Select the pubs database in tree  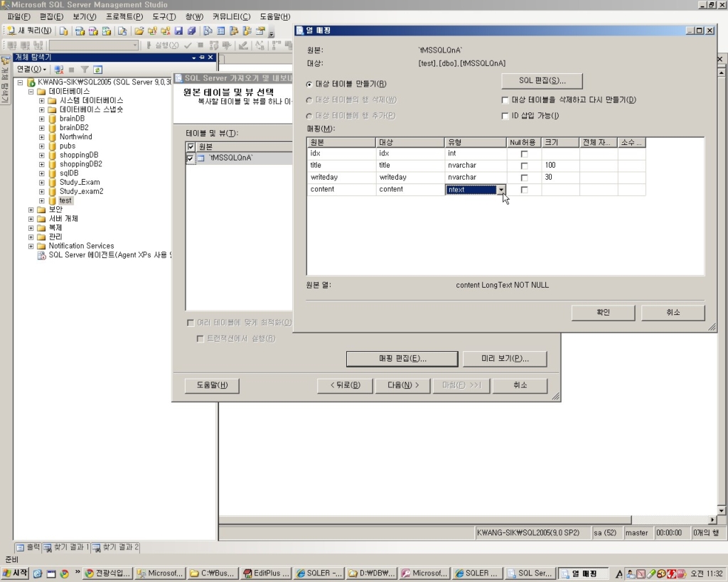point(68,146)
